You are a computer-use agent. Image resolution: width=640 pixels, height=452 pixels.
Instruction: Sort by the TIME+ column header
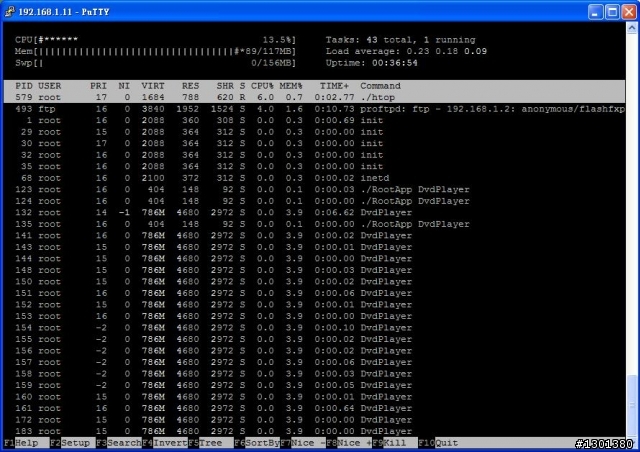334,86
